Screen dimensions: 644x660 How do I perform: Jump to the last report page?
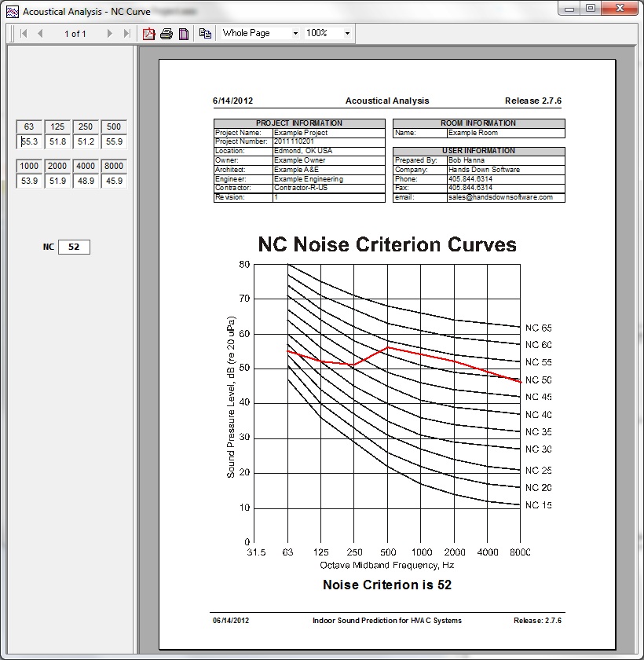(126, 33)
